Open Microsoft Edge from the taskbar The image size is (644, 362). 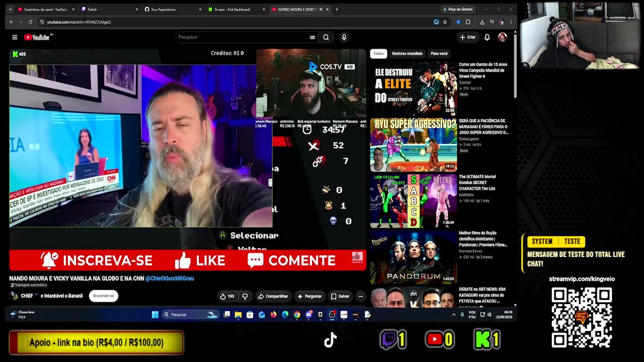pyautogui.click(x=285, y=315)
